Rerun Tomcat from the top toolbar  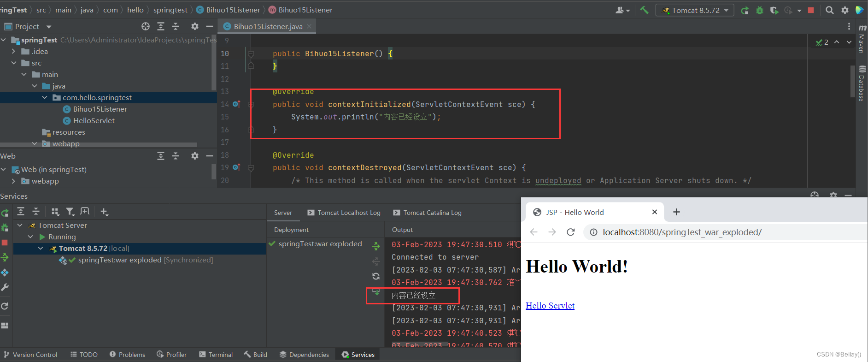(745, 10)
